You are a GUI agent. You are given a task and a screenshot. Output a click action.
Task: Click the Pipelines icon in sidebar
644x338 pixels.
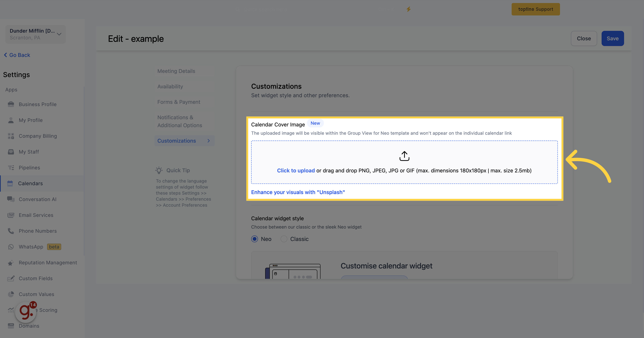11,167
